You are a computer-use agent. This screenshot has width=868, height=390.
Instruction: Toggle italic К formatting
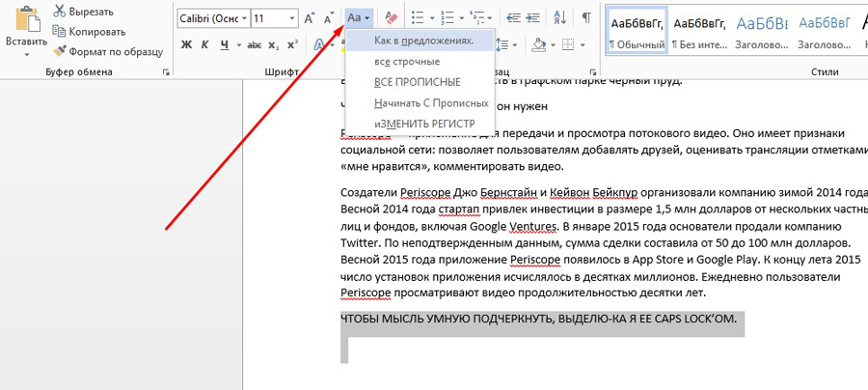coord(204,44)
